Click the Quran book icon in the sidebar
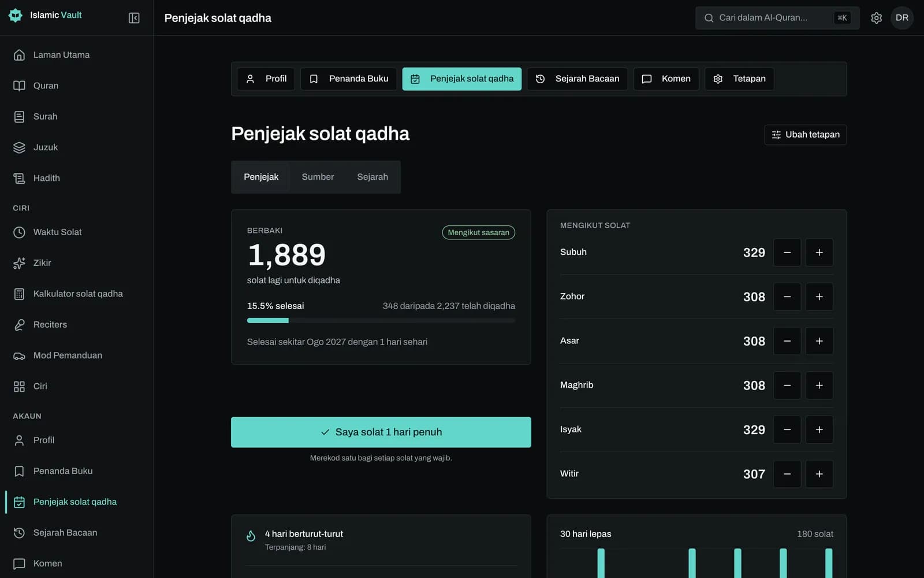The height and width of the screenshot is (578, 924). click(19, 86)
